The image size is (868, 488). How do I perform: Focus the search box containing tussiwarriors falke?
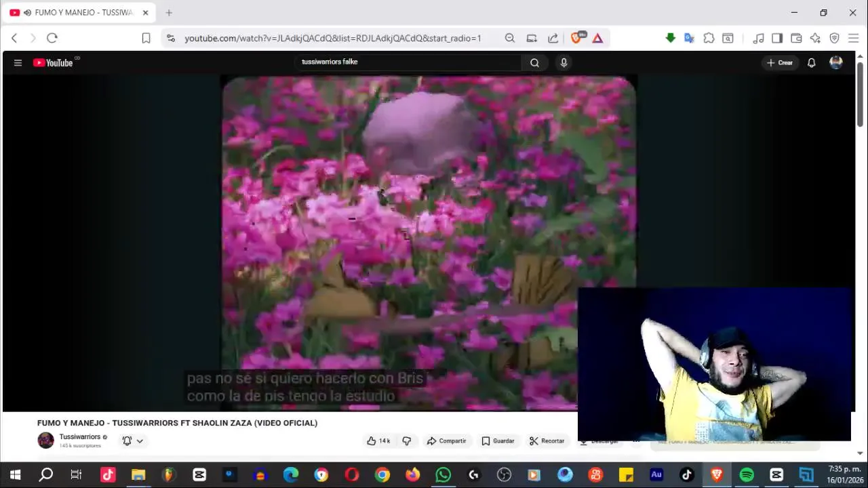(x=410, y=62)
